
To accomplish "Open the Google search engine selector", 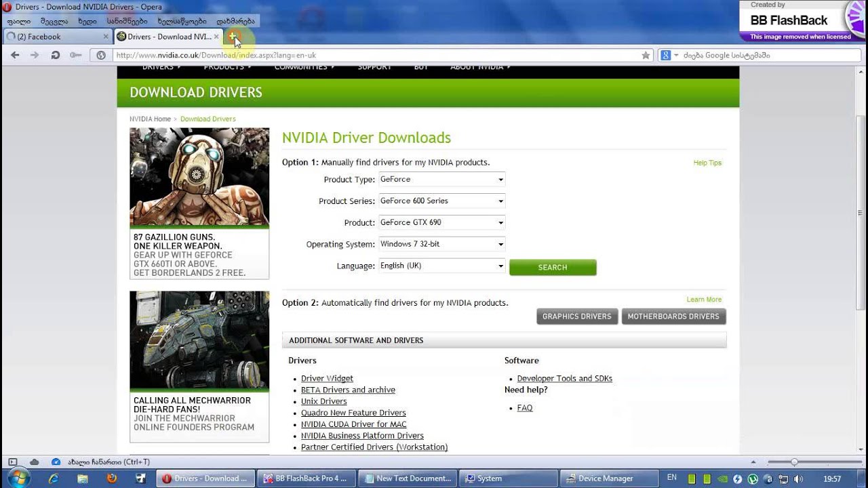I will pos(669,56).
